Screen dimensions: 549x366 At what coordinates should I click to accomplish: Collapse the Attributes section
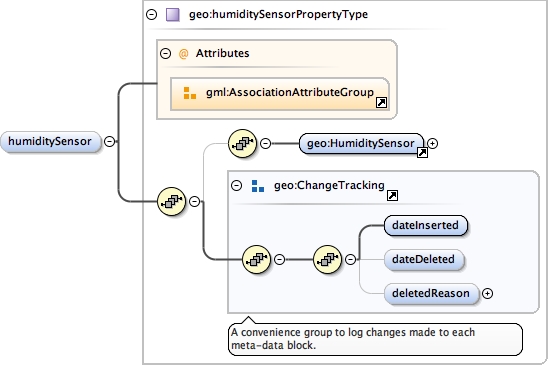click(x=165, y=53)
